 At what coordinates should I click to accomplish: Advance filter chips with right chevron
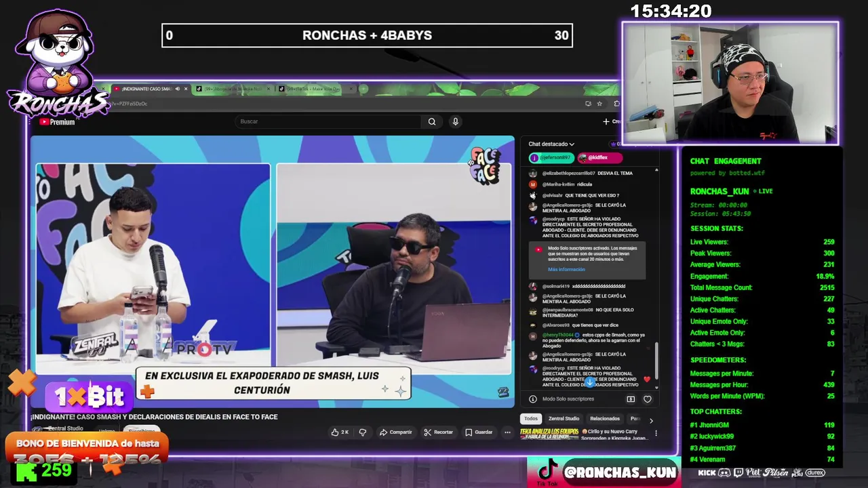pos(651,420)
